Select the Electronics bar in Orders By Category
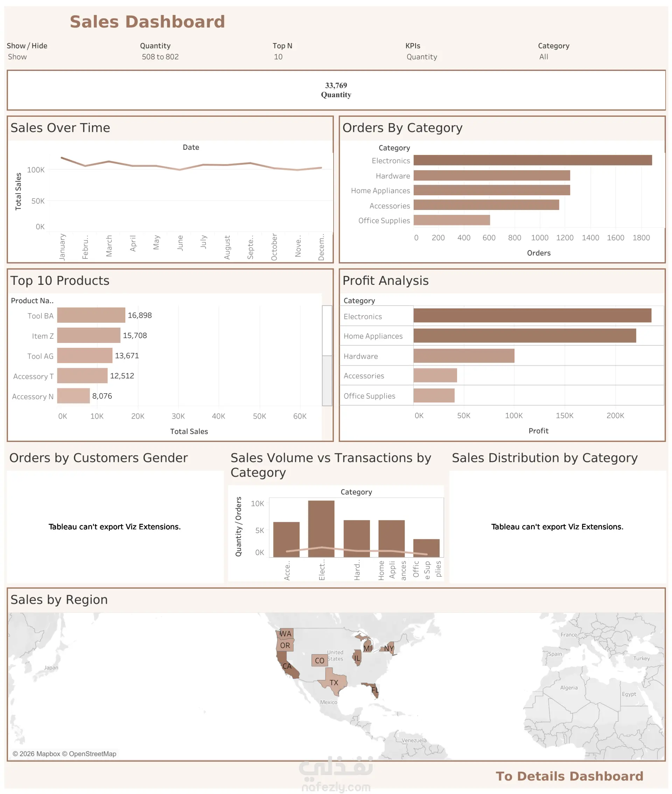672x794 pixels. (x=532, y=160)
